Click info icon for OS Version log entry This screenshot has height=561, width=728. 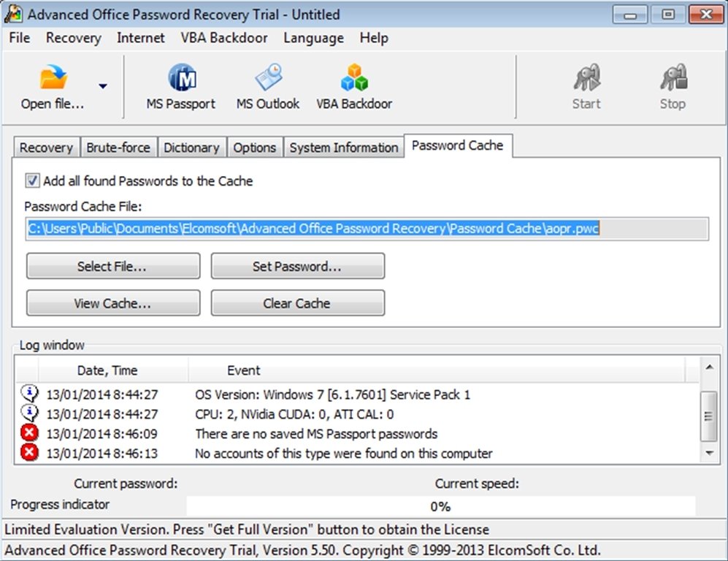[x=29, y=394]
